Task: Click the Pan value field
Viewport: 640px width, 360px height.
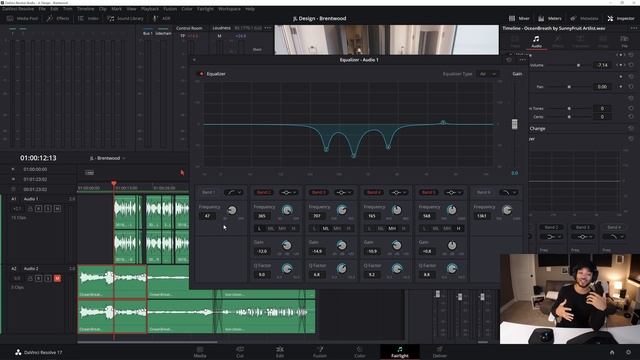Action: point(602,87)
